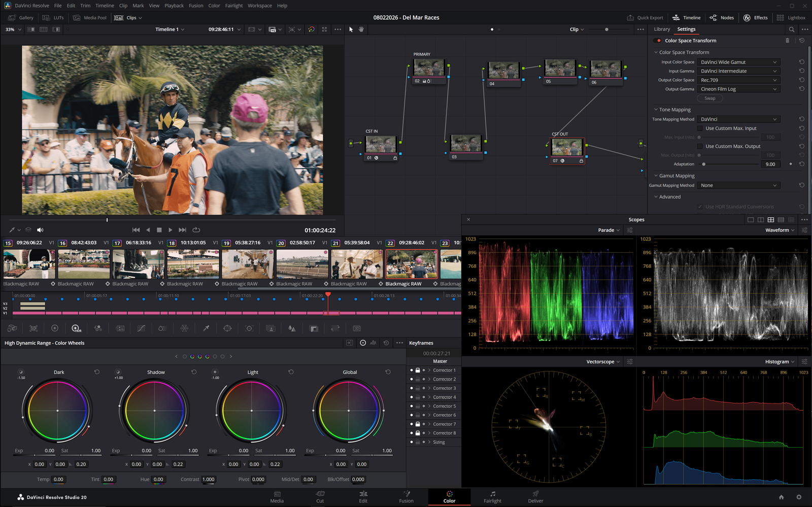This screenshot has width=812, height=507.
Task: Go to the Deliver page
Action: pos(535,497)
